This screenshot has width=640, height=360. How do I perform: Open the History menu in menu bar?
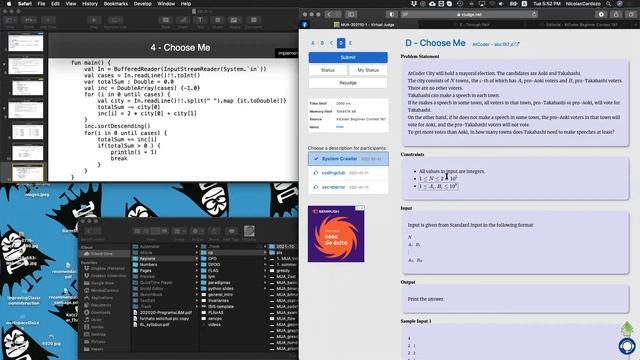click(90, 4)
